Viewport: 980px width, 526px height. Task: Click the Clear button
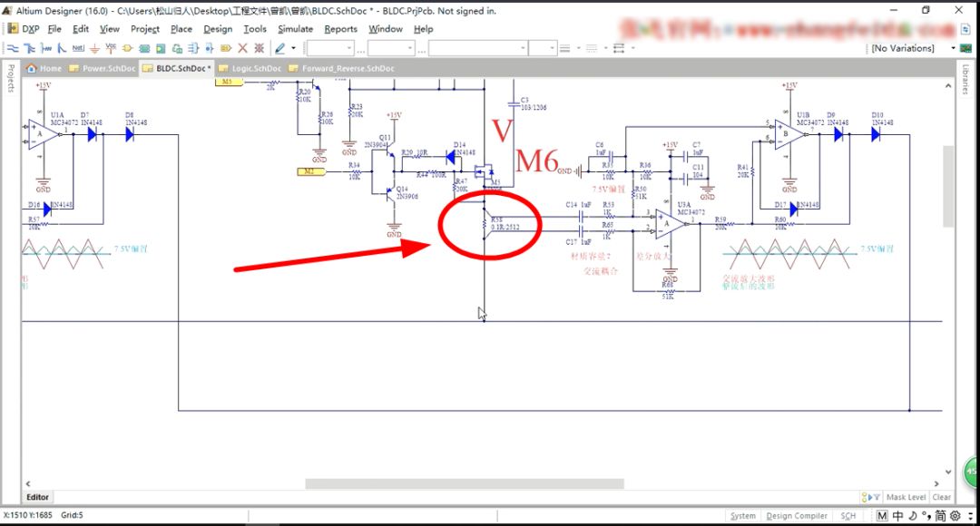pos(941,497)
